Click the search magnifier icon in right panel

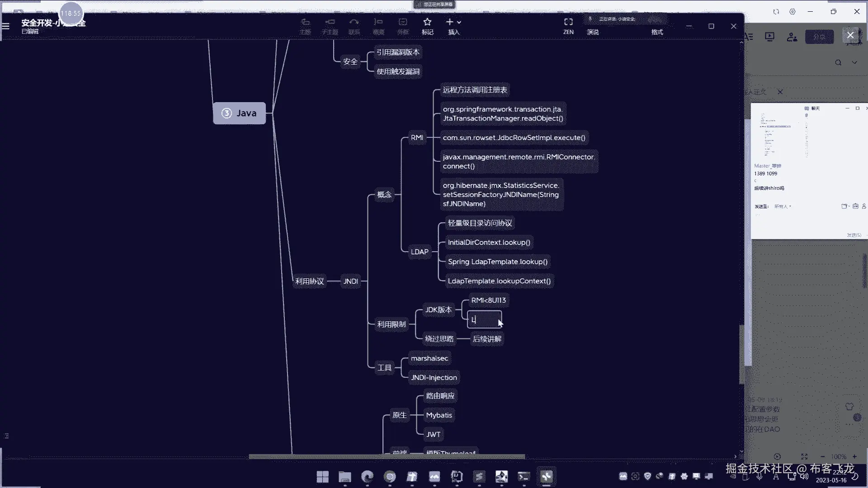838,63
